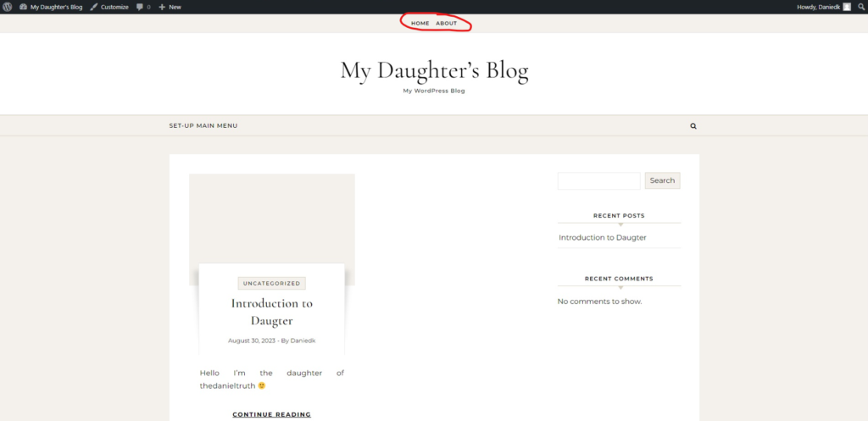Open the About page link

click(x=446, y=23)
